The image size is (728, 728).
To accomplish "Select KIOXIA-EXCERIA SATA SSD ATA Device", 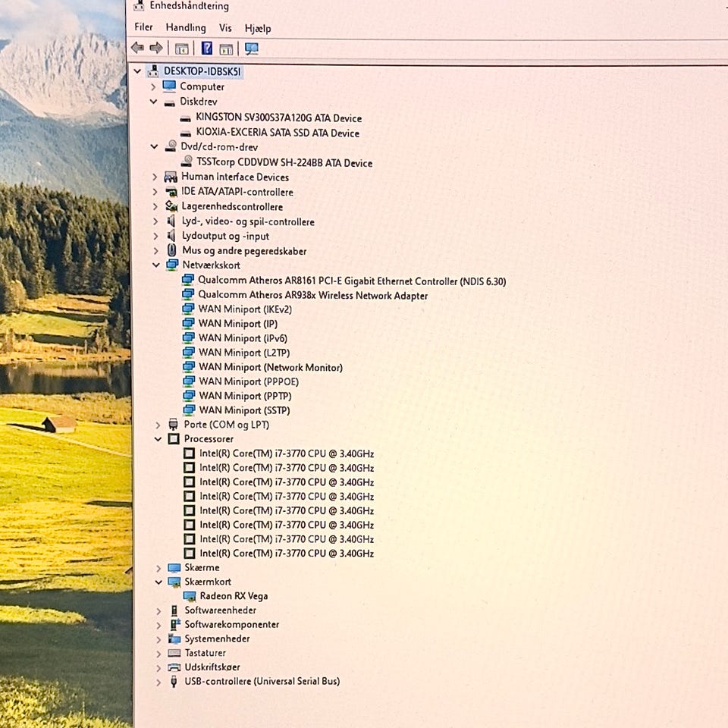I will pos(278,133).
